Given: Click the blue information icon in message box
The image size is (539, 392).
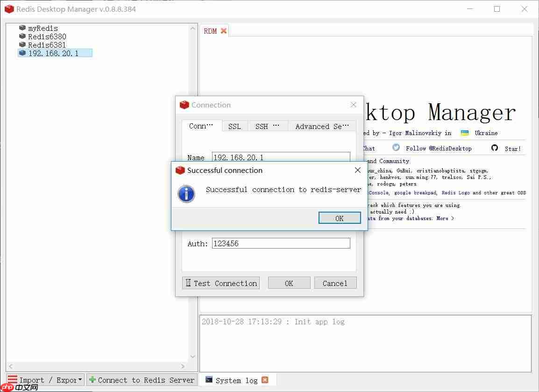Looking at the screenshot, I should coord(186,194).
